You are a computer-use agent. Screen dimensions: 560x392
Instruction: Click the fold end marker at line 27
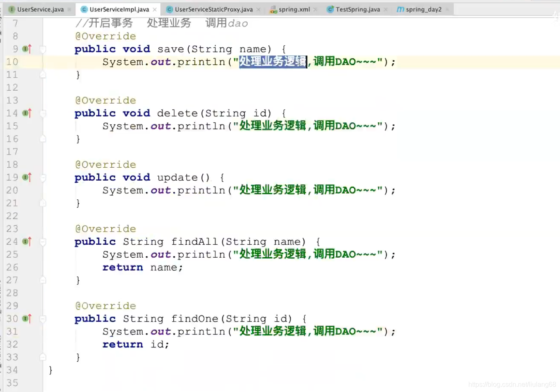42,280
